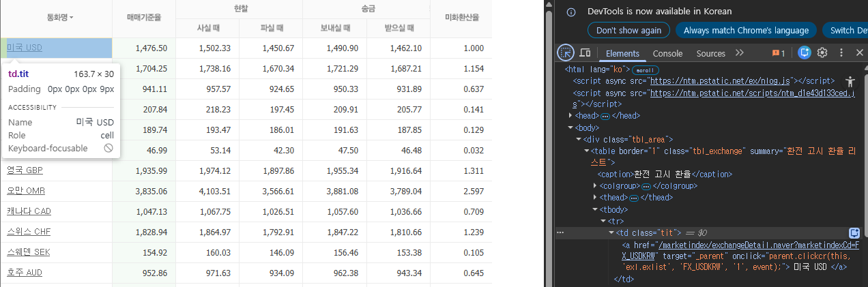The image size is (868, 287).
Task: Collapse the tr node
Action: (x=603, y=221)
